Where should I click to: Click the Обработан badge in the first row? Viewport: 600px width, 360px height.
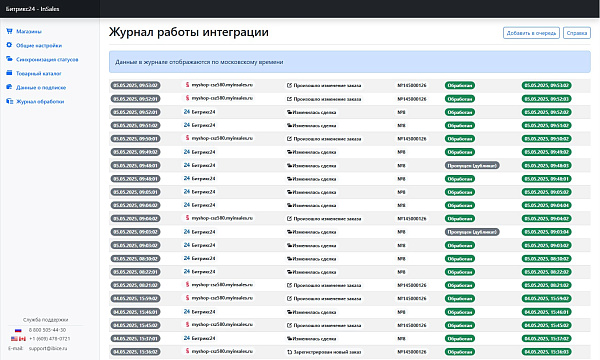460,85
